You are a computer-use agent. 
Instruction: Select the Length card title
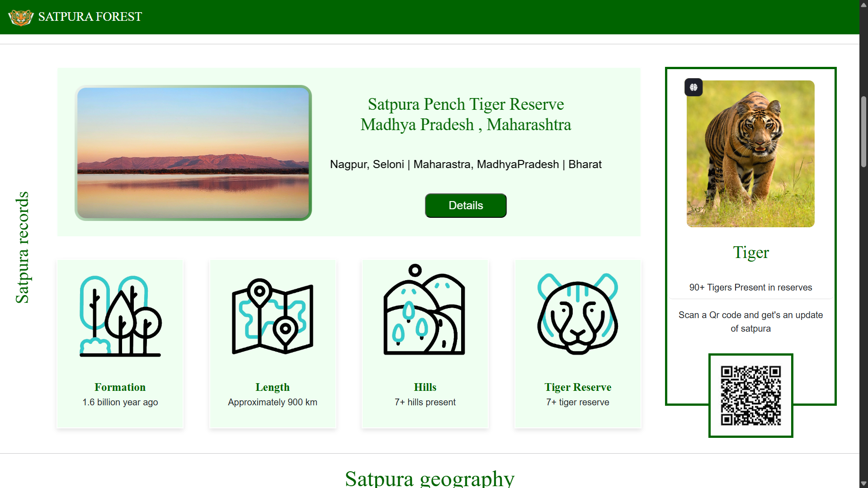click(x=273, y=387)
